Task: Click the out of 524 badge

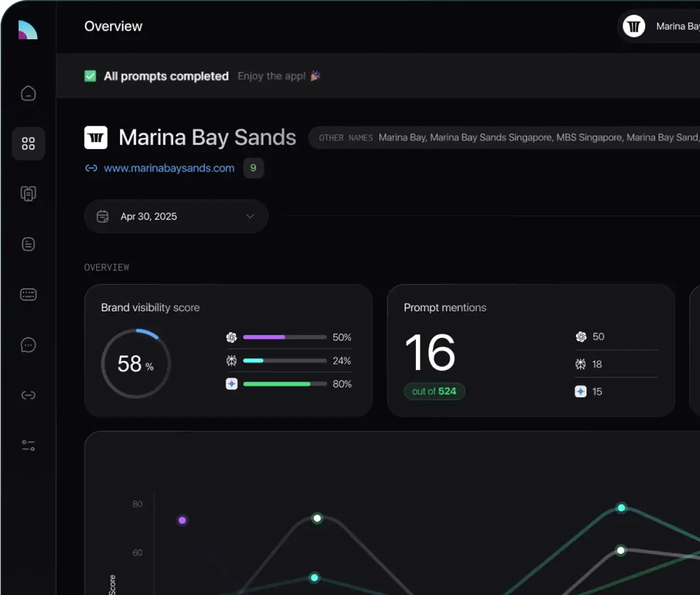Action: click(435, 391)
